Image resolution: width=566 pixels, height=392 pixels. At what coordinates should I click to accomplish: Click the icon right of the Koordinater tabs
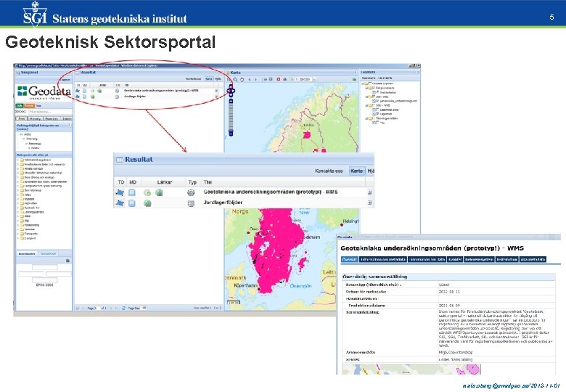click(68, 261)
